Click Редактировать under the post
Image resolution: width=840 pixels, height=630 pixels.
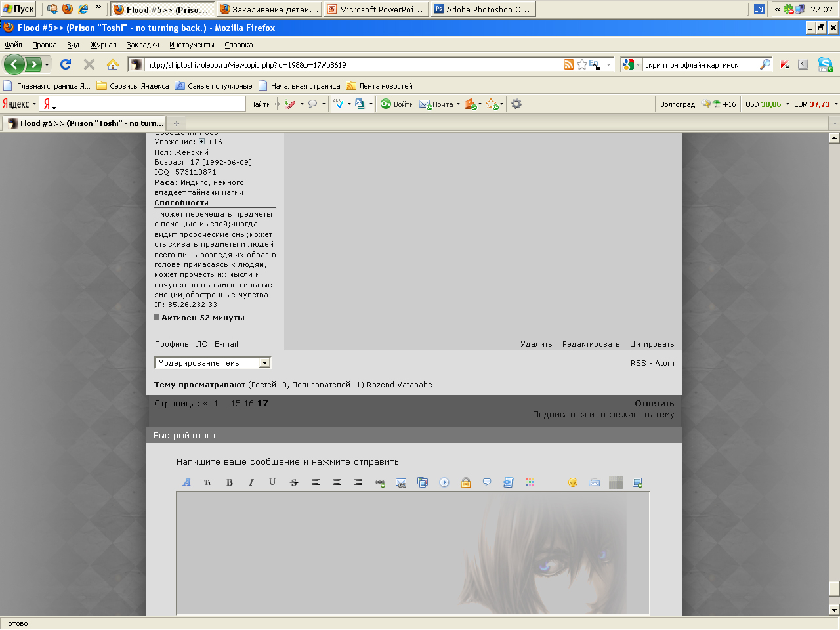tap(591, 344)
